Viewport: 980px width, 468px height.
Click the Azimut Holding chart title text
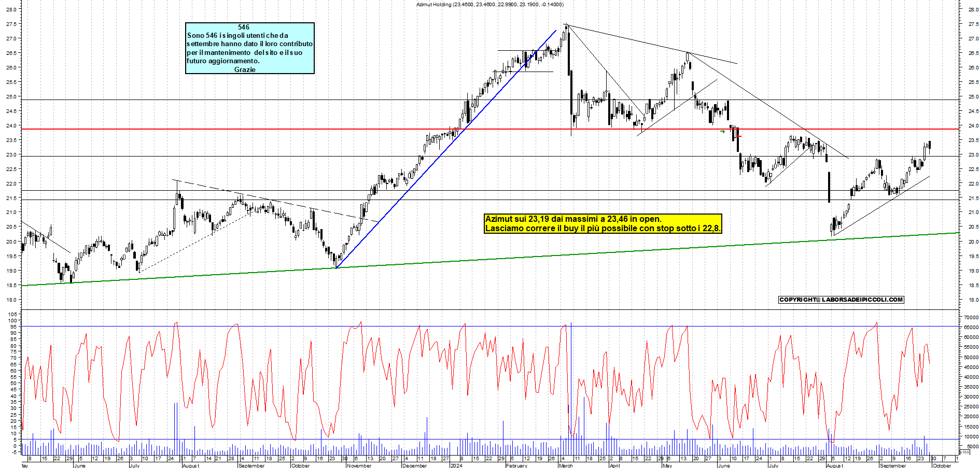(x=490, y=5)
